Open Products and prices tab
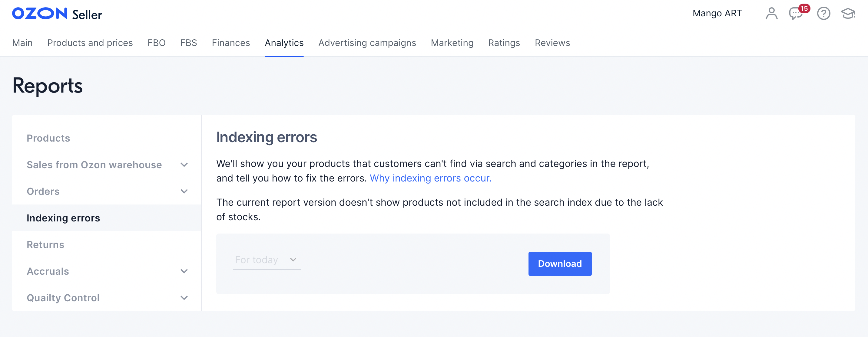The width and height of the screenshot is (868, 337). coord(90,43)
